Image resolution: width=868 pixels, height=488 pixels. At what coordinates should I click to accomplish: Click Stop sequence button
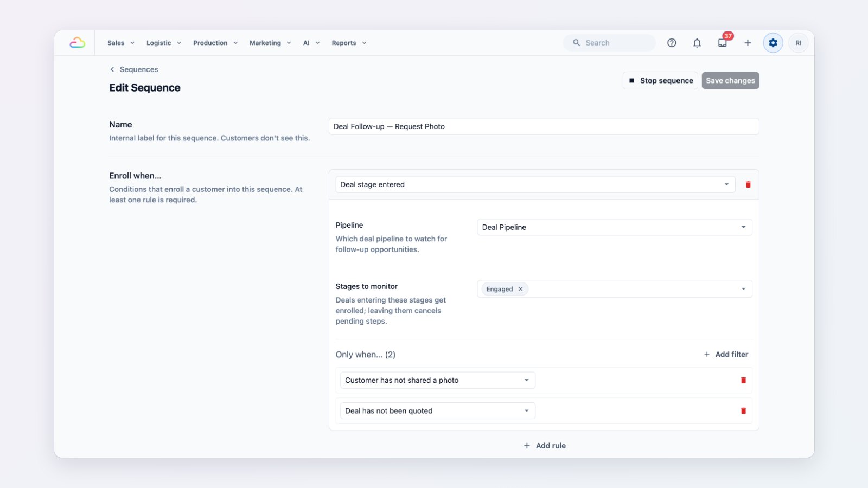click(x=660, y=81)
